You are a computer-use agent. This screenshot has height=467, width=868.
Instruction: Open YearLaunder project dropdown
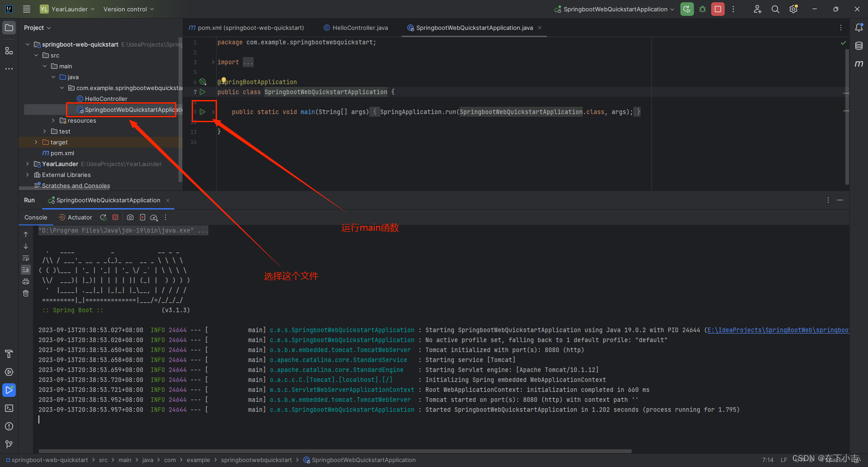pyautogui.click(x=67, y=9)
